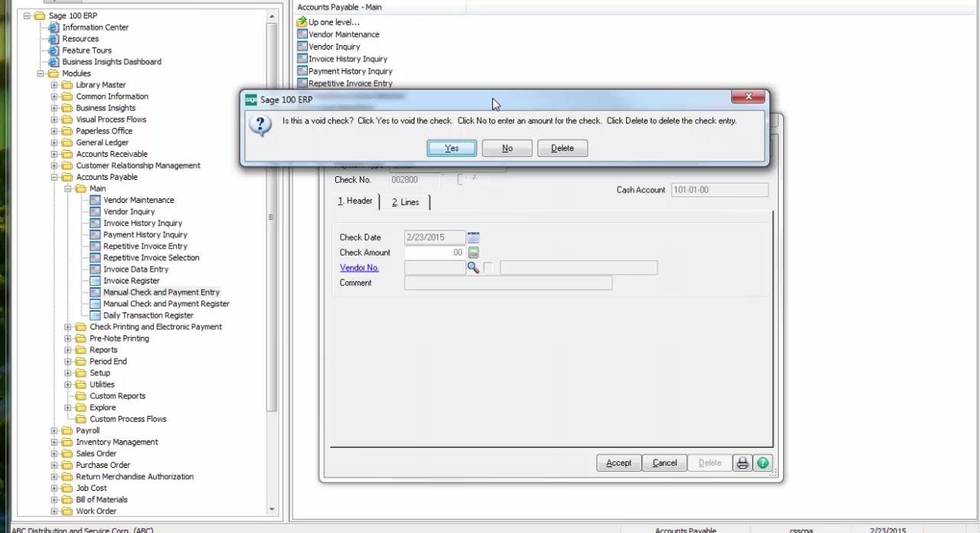
Task: Click the tree panel's scroll up arrow
Action: [272, 16]
